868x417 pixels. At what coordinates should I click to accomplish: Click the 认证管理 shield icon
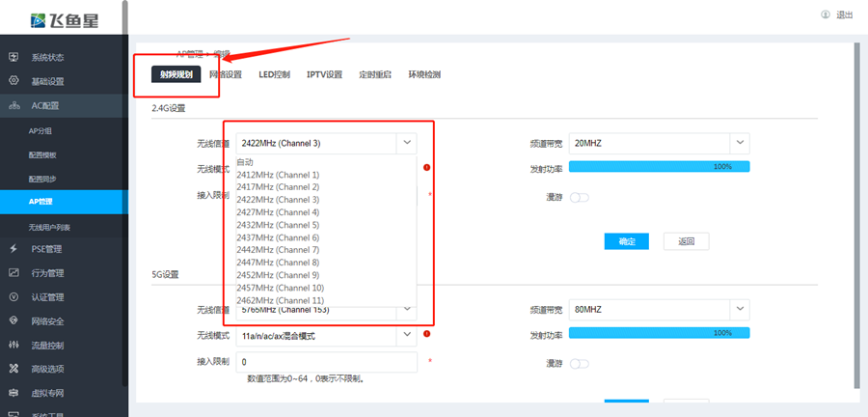[x=14, y=297]
